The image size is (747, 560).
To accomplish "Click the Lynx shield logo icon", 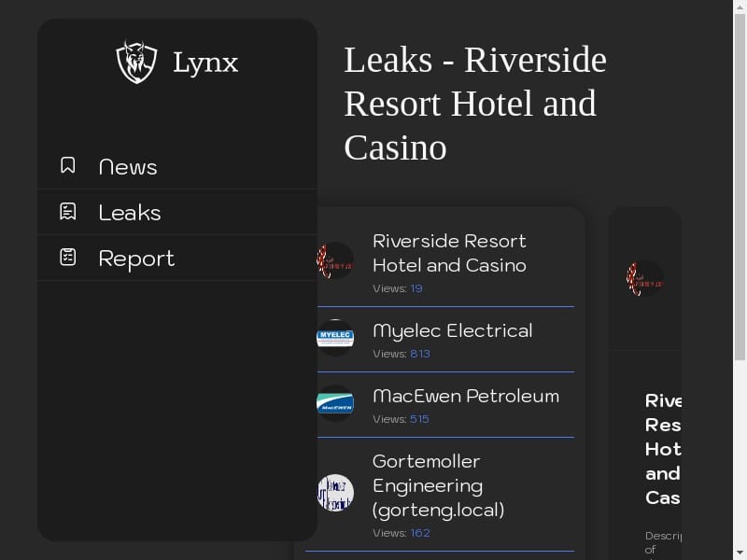I will [x=136, y=62].
